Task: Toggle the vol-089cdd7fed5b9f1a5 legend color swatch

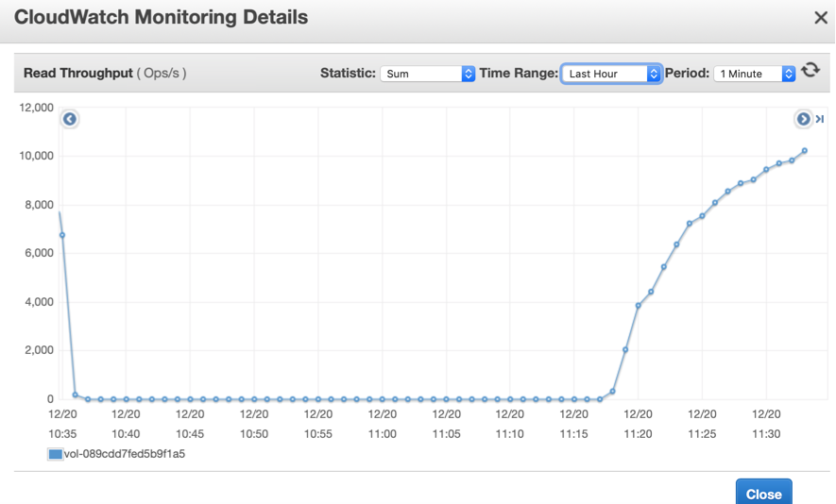Action: coord(56,454)
